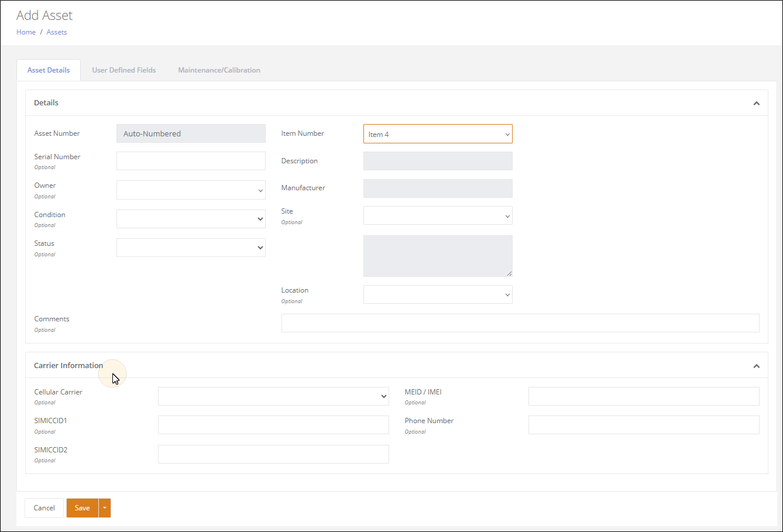Viewport: 783px width, 532px height.
Task: Click the MEID / IMEI input field
Action: point(644,396)
